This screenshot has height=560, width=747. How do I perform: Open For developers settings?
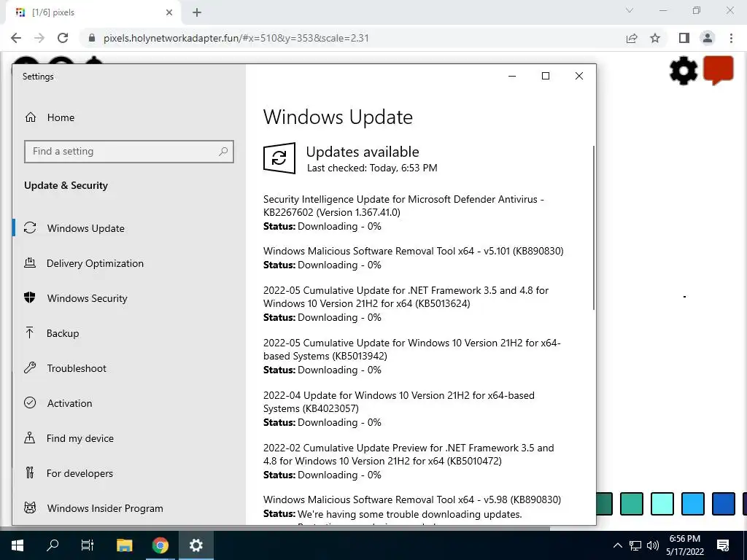pyautogui.click(x=80, y=473)
